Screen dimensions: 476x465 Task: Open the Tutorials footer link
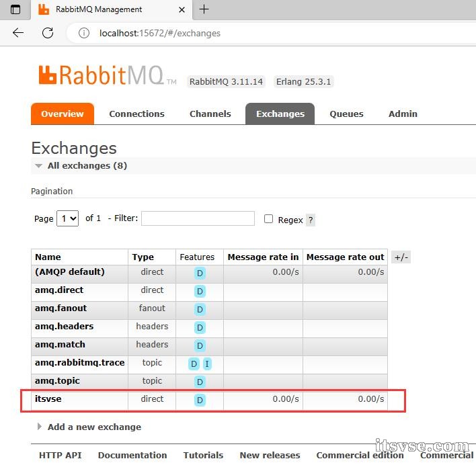pos(204,456)
